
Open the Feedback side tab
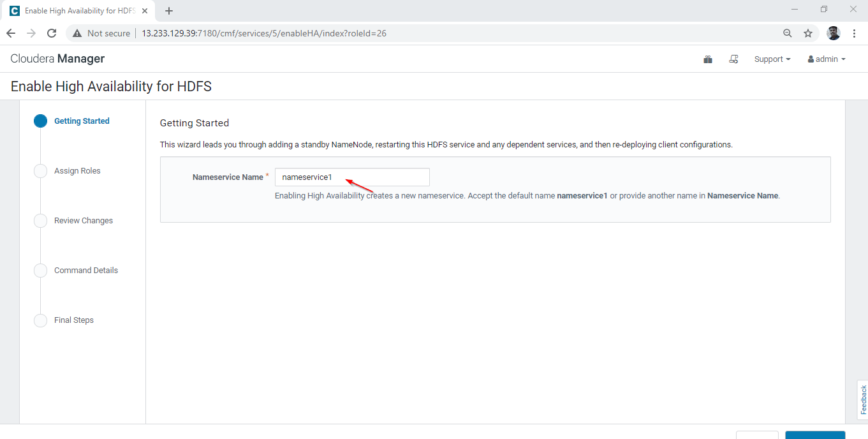tap(863, 400)
